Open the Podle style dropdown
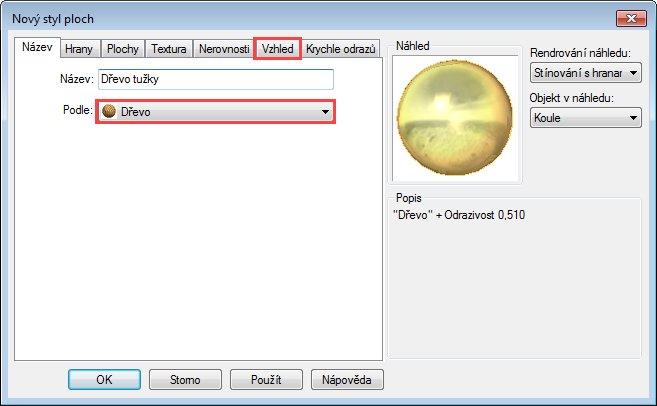 [215, 112]
